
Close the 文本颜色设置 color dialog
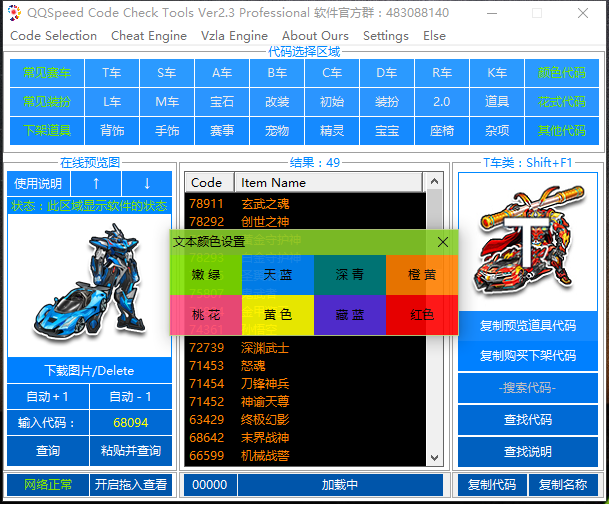(x=443, y=242)
